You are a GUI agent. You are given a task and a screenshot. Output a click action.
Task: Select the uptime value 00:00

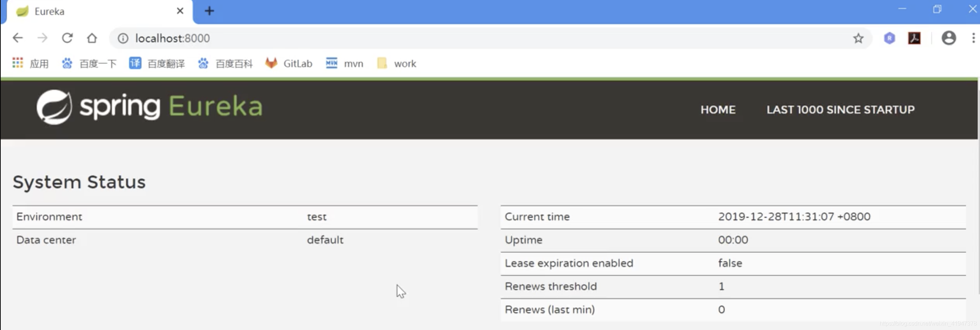click(x=733, y=240)
